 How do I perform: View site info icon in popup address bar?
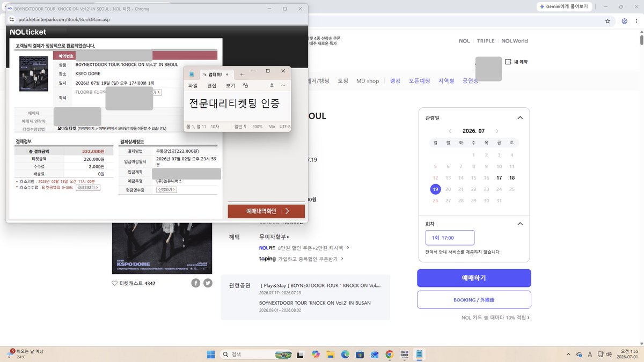point(12,19)
